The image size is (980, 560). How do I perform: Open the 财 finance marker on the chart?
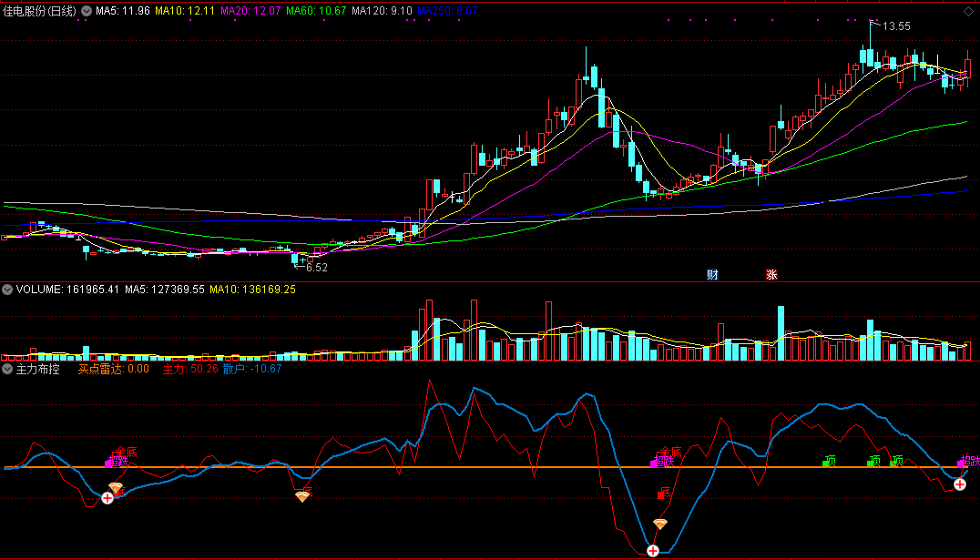pyautogui.click(x=712, y=274)
